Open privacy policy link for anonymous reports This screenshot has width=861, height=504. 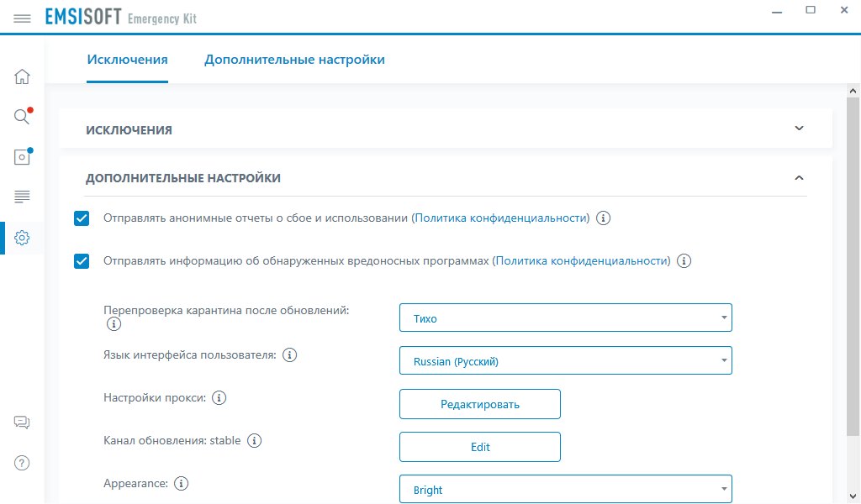(501, 218)
